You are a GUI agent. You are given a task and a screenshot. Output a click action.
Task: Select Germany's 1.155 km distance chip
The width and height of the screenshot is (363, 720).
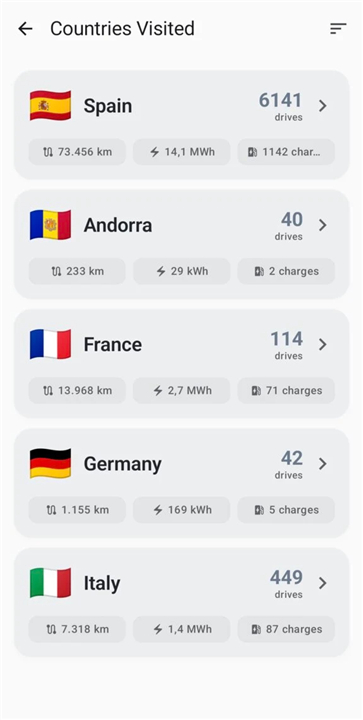77,510
